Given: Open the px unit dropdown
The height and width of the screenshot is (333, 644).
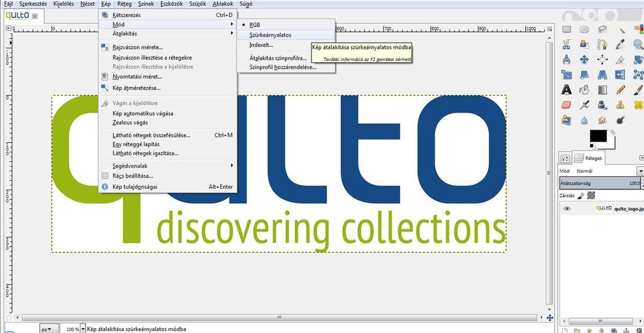Looking at the screenshot, I should 49,329.
